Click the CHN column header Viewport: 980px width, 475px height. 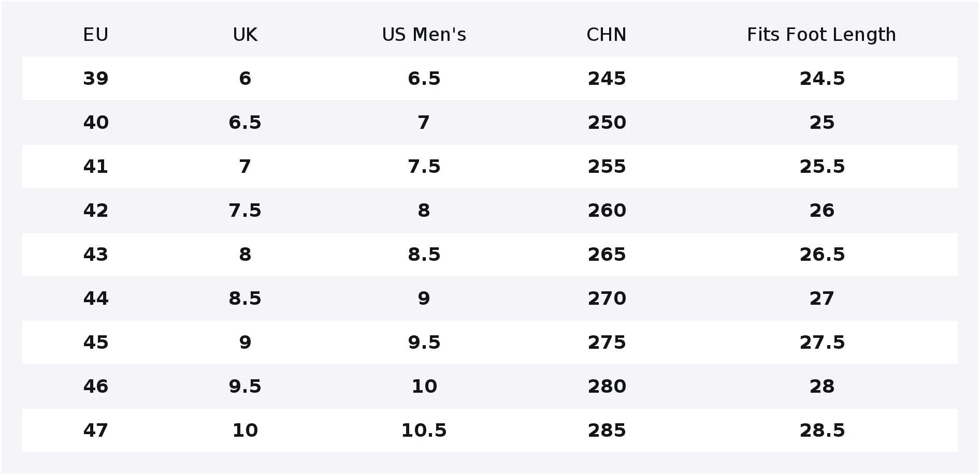[x=607, y=35]
